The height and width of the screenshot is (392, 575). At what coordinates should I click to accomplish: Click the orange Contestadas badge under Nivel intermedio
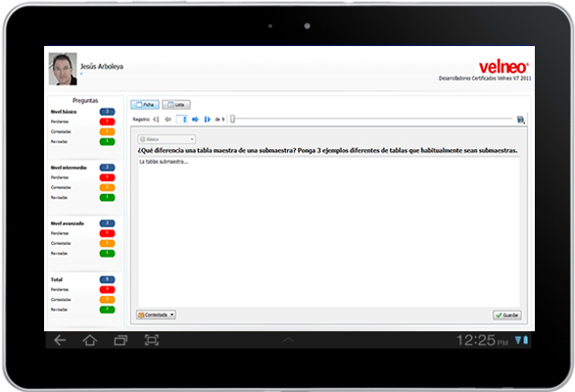point(107,187)
